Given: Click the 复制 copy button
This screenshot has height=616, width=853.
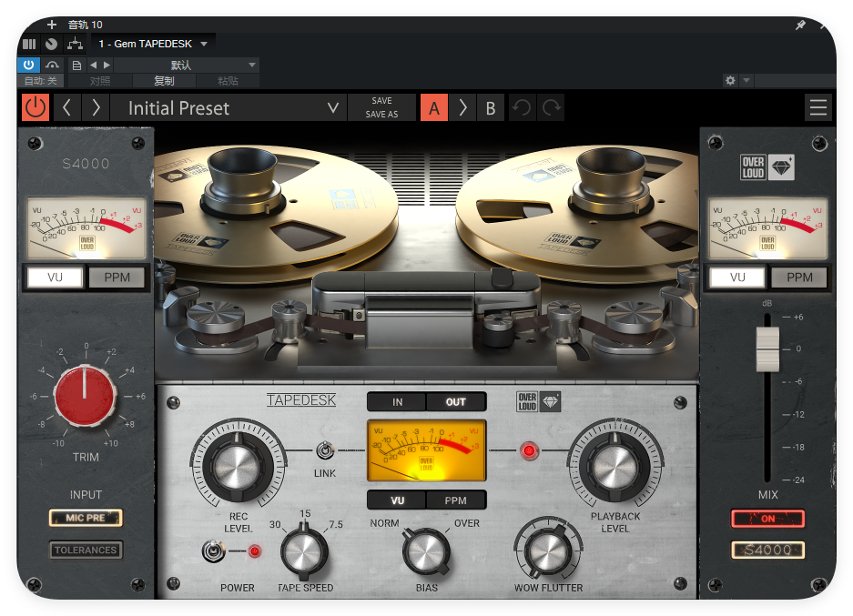Looking at the screenshot, I should (164, 81).
